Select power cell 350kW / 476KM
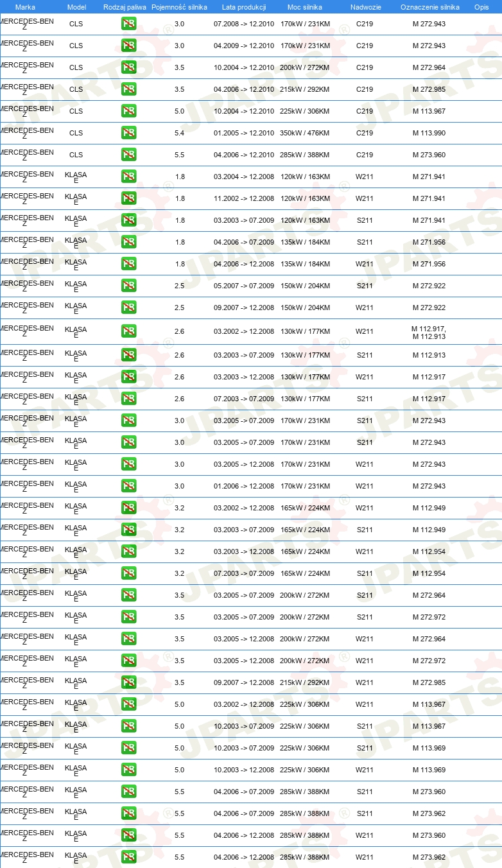The height and width of the screenshot is (868, 502). [305, 133]
